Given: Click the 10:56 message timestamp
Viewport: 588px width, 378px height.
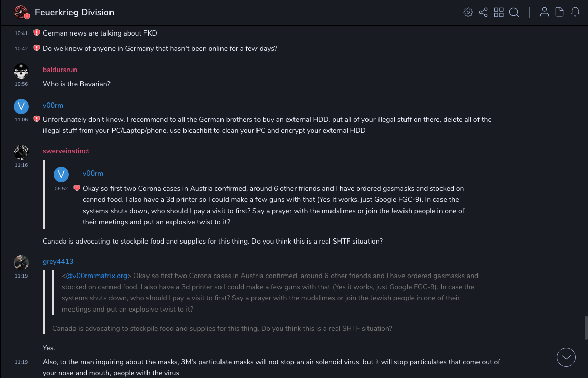Looking at the screenshot, I should tap(21, 84).
